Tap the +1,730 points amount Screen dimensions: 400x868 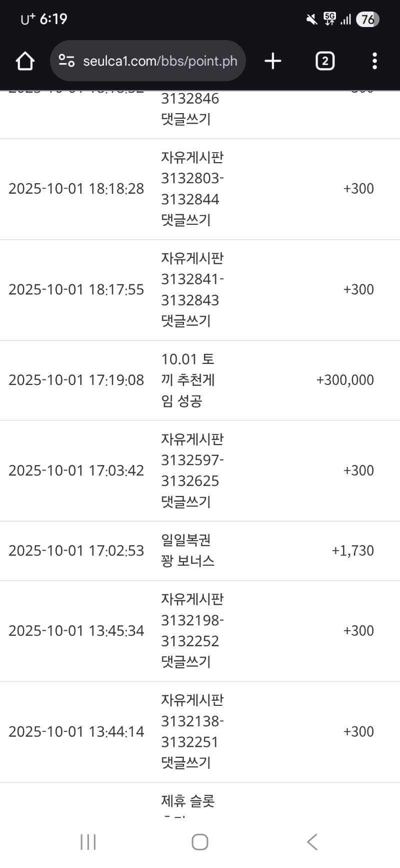click(352, 551)
